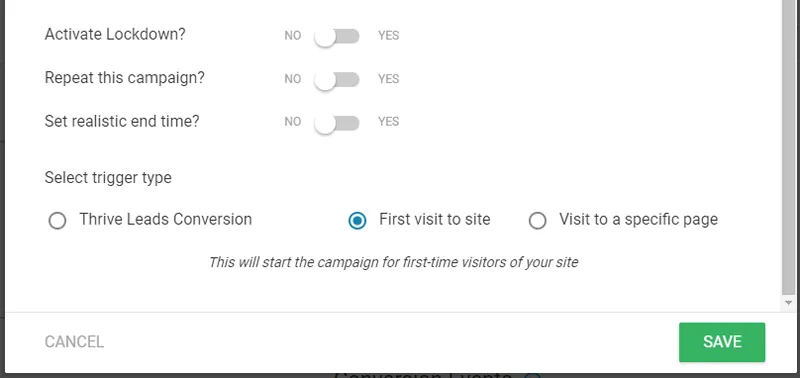Click YES label beside Set realistic end time
The height and width of the screenshot is (378, 800).
(x=389, y=122)
